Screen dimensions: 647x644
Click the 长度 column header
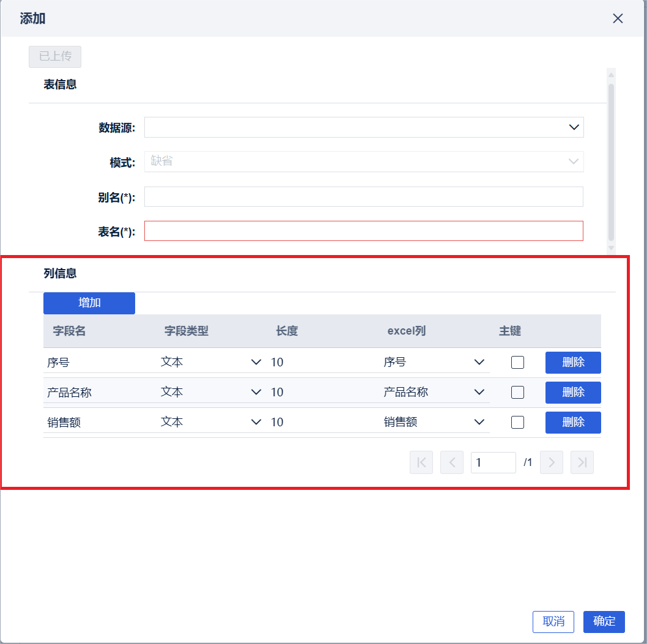[x=287, y=331]
